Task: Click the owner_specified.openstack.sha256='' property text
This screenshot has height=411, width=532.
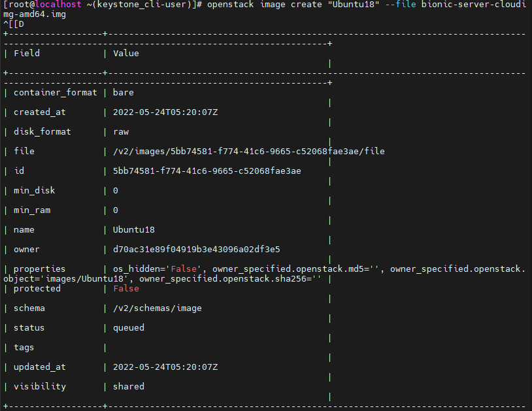Action: point(230,279)
